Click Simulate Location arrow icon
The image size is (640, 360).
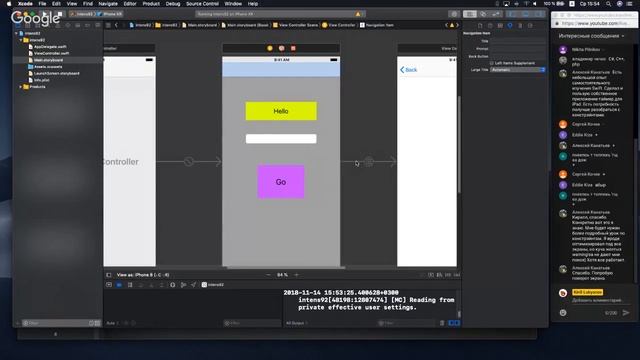click(x=193, y=285)
